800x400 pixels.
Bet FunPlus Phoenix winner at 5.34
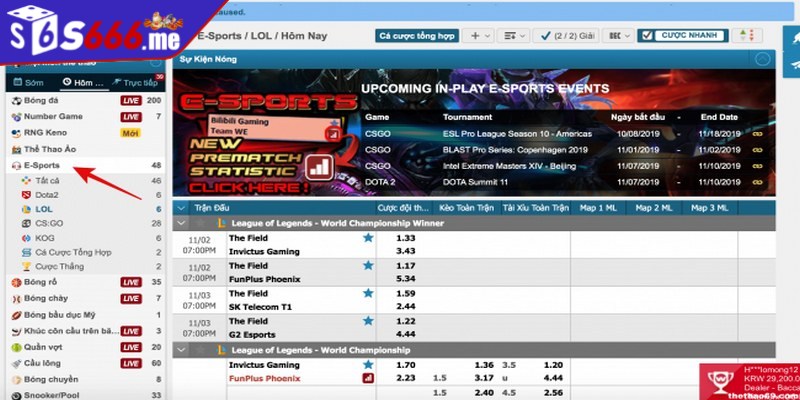(x=406, y=279)
